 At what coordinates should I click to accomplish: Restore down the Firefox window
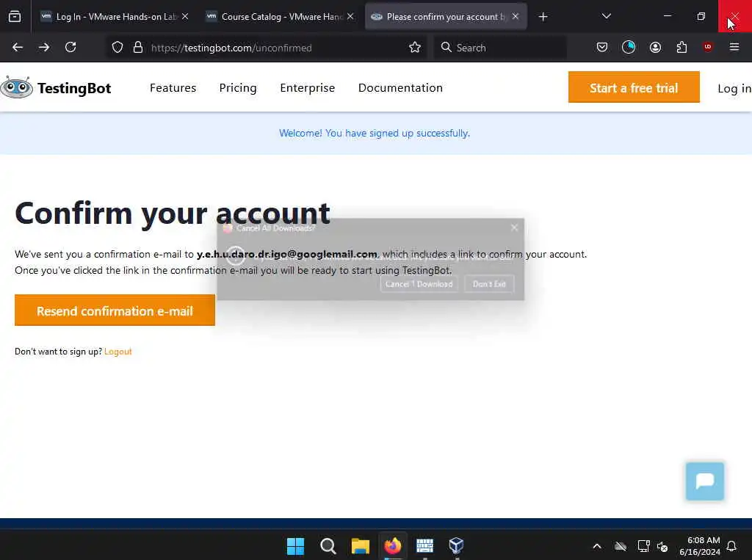point(701,16)
